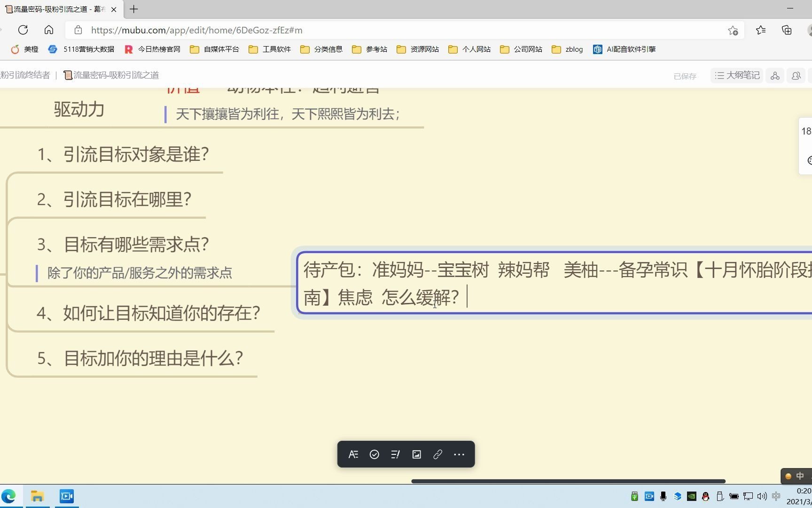Open the volume control in system tray
This screenshot has width=812, height=508.
(x=762, y=496)
